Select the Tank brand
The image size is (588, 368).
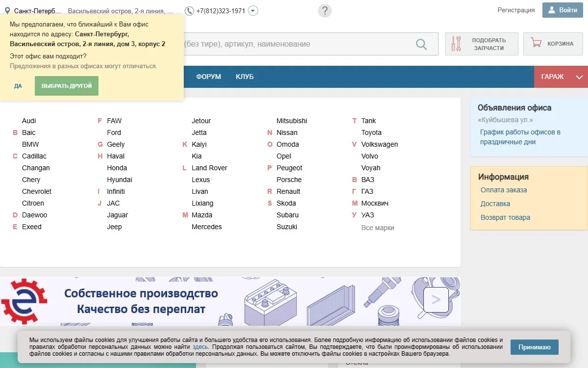click(x=368, y=121)
